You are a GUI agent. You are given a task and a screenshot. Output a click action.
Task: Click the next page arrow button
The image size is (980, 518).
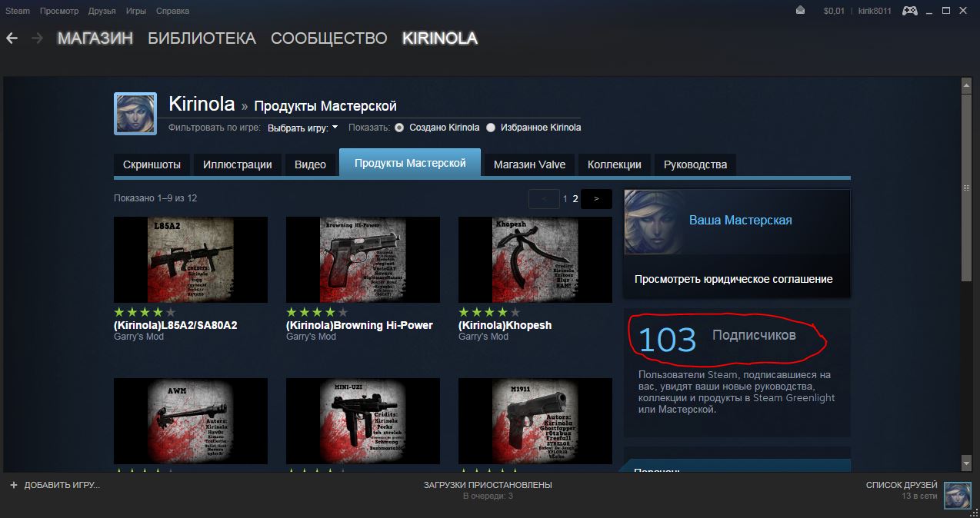[x=596, y=199]
